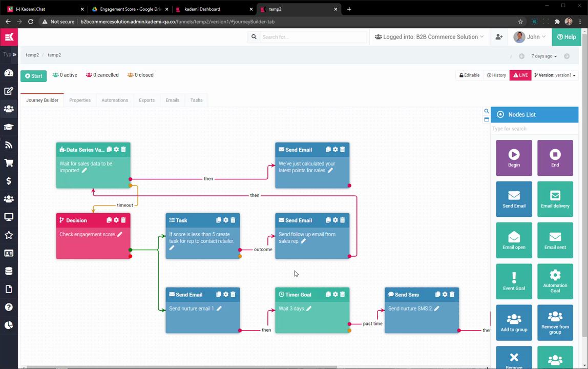Pick the Automation Goal node tile

point(555,281)
